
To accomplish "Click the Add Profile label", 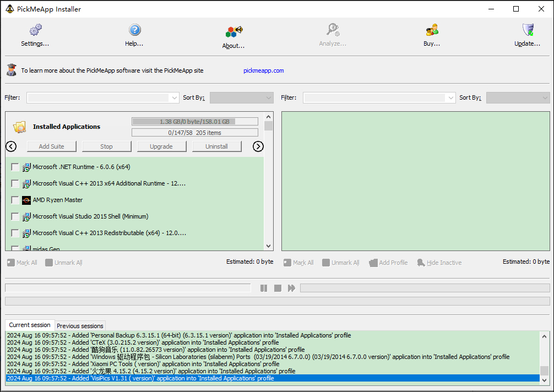I will (x=393, y=263).
